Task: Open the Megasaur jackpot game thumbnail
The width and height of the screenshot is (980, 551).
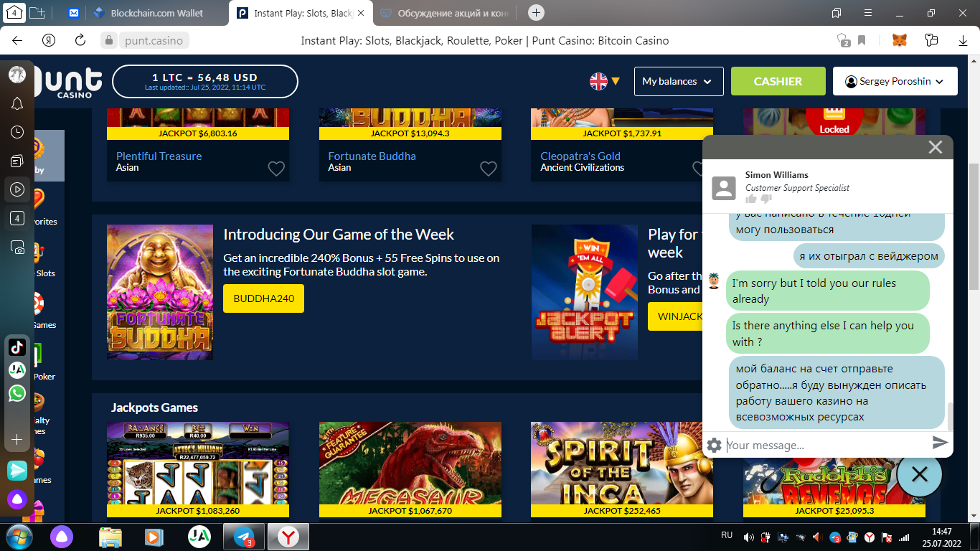Action: [x=410, y=469]
